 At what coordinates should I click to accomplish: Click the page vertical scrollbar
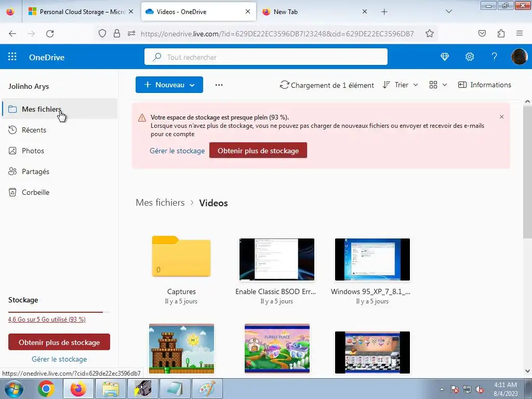[527, 173]
